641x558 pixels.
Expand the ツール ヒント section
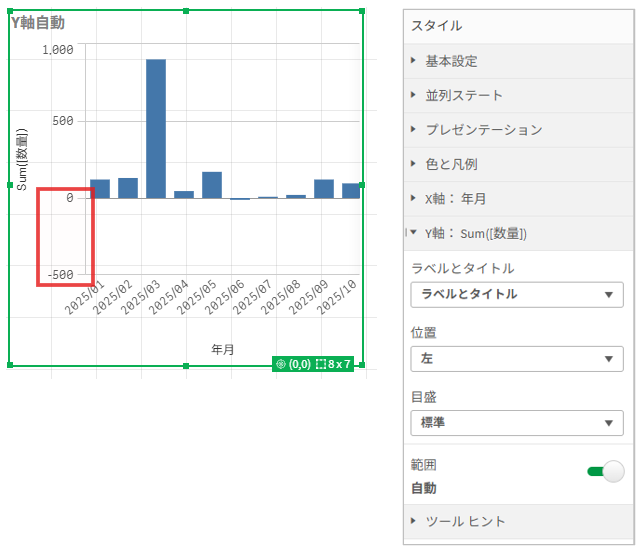click(465, 521)
